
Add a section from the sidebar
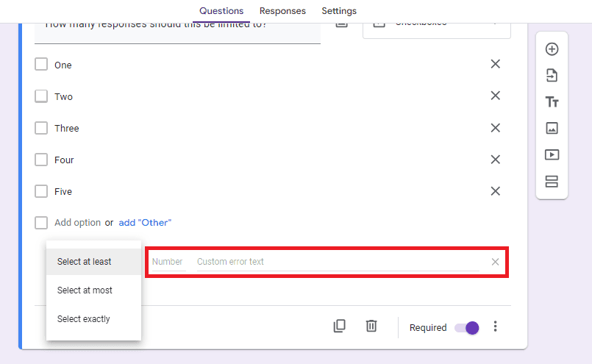click(552, 181)
